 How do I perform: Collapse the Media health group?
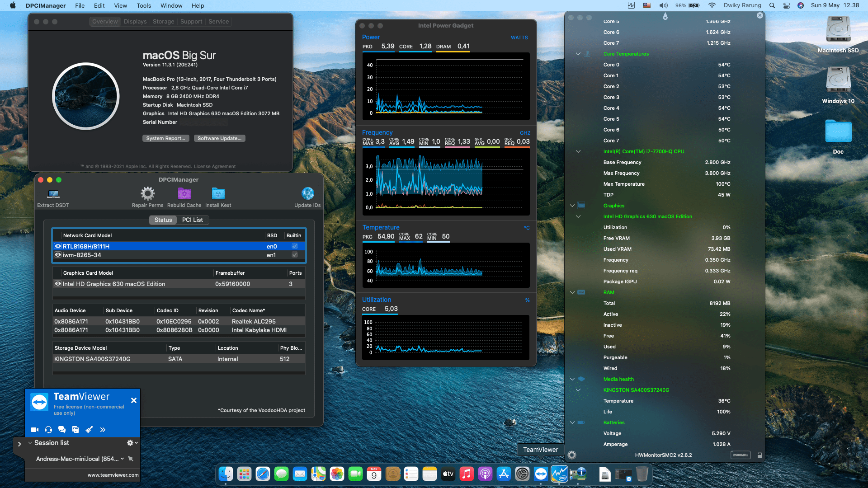click(x=572, y=379)
